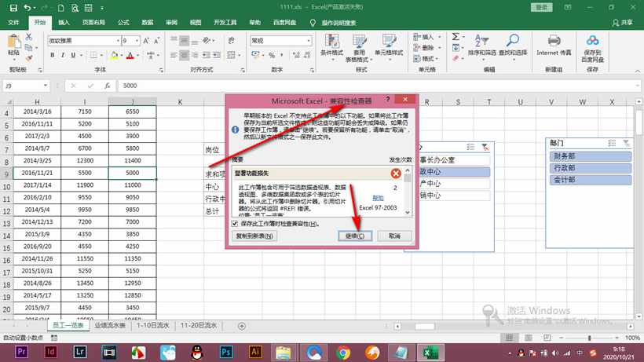Click the Cut scissors icon
Image resolution: width=644 pixels, height=362 pixels.
29,37
